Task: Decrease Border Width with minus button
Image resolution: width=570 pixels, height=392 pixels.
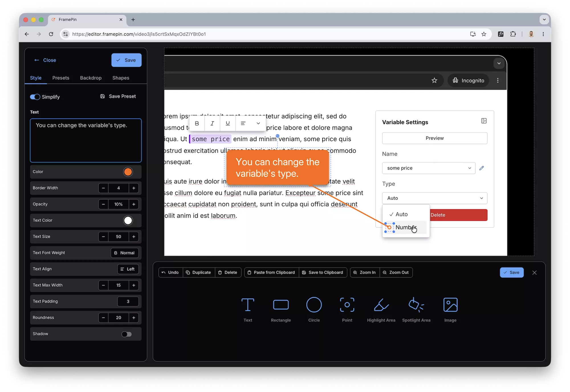Action: click(103, 188)
